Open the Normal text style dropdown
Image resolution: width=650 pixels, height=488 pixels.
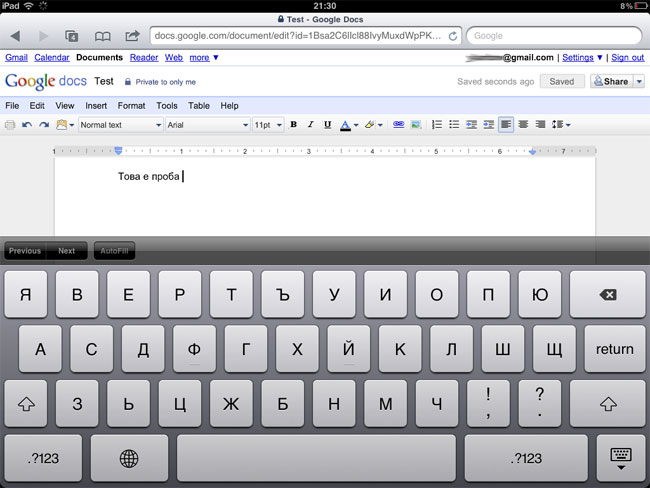(x=120, y=125)
